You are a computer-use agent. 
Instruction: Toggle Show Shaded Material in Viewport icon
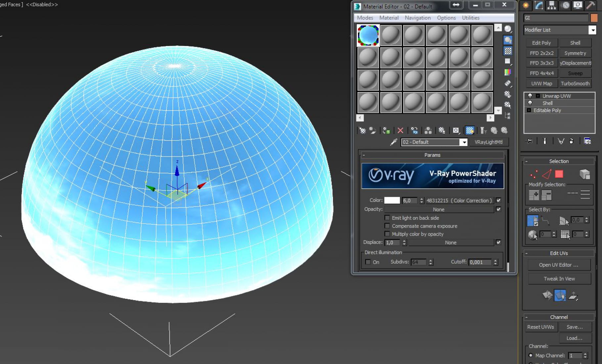470,131
